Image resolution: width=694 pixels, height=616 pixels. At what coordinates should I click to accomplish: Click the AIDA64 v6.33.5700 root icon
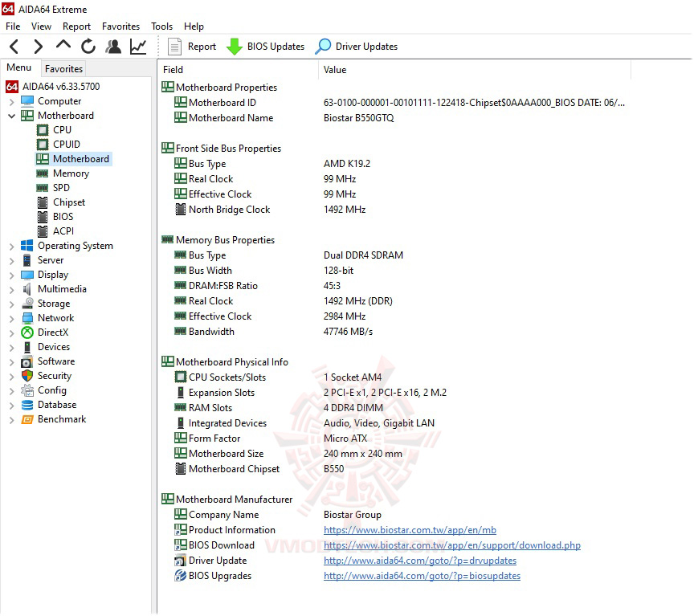tap(12, 87)
